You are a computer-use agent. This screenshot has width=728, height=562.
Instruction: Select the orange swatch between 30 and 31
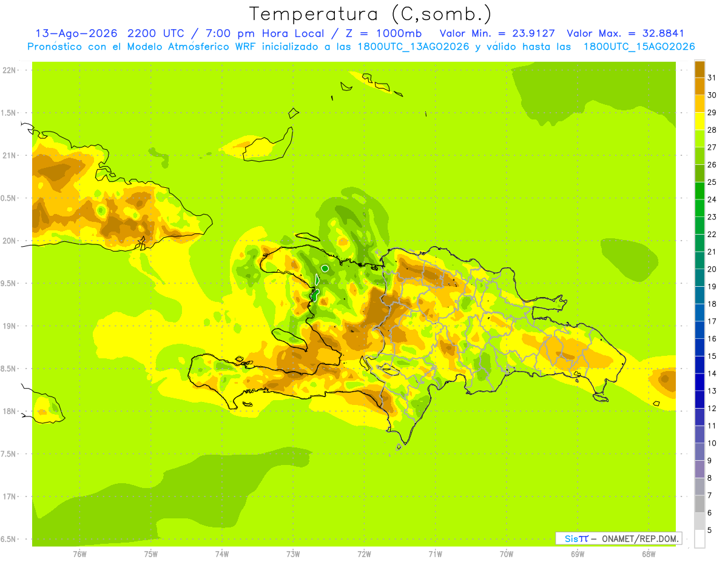pos(699,86)
